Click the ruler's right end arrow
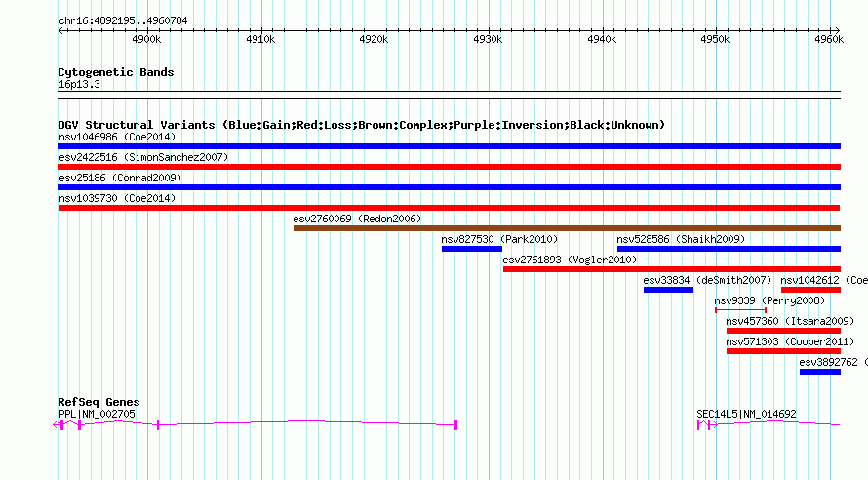The height and width of the screenshot is (480, 868). click(838, 30)
